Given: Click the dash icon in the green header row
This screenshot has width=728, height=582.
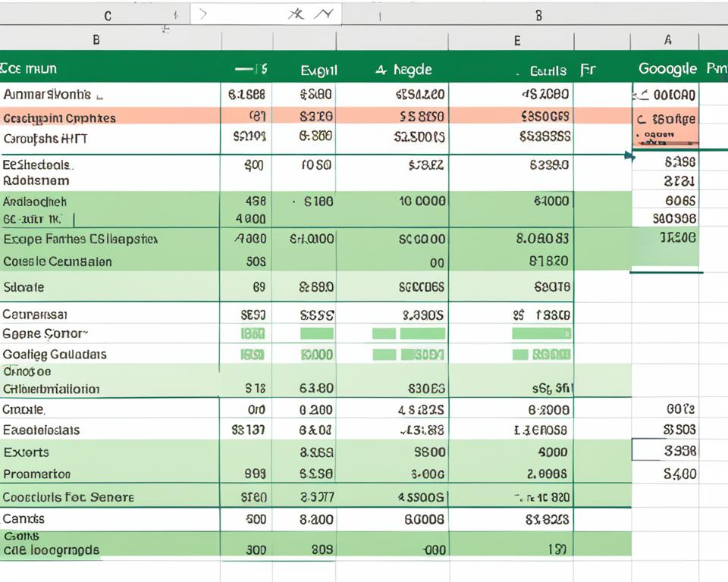Looking at the screenshot, I should pyautogui.click(x=244, y=69).
